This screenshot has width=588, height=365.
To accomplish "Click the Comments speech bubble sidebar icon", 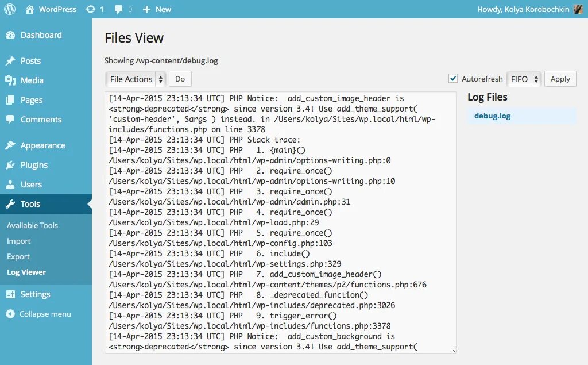I will click(10, 120).
